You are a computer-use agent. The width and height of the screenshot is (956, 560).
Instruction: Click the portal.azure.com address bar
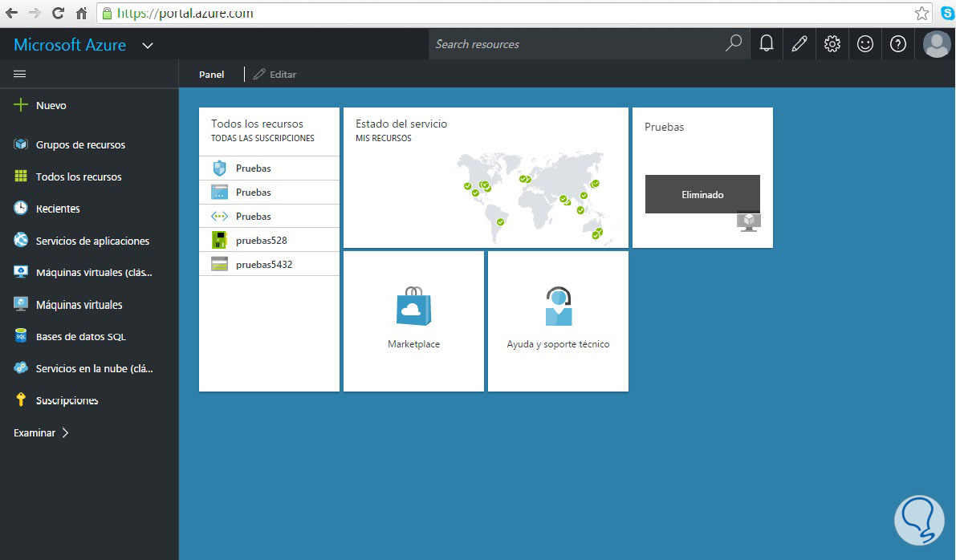[514, 13]
